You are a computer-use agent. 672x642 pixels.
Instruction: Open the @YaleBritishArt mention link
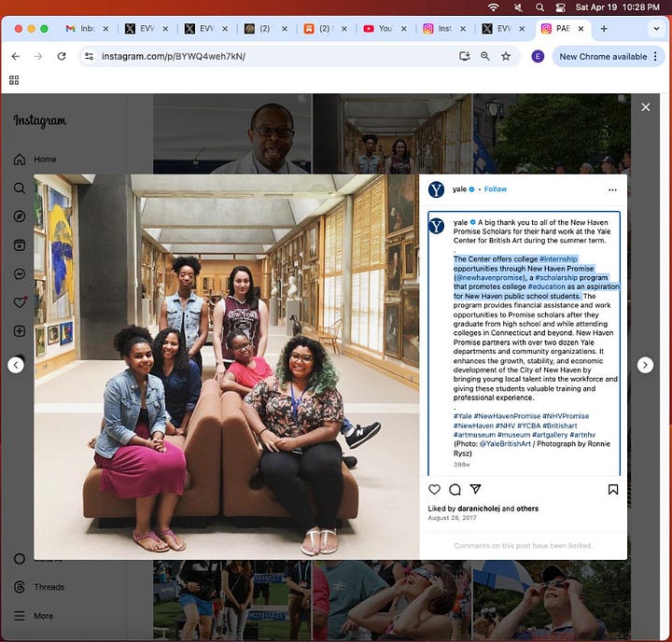[505, 443]
